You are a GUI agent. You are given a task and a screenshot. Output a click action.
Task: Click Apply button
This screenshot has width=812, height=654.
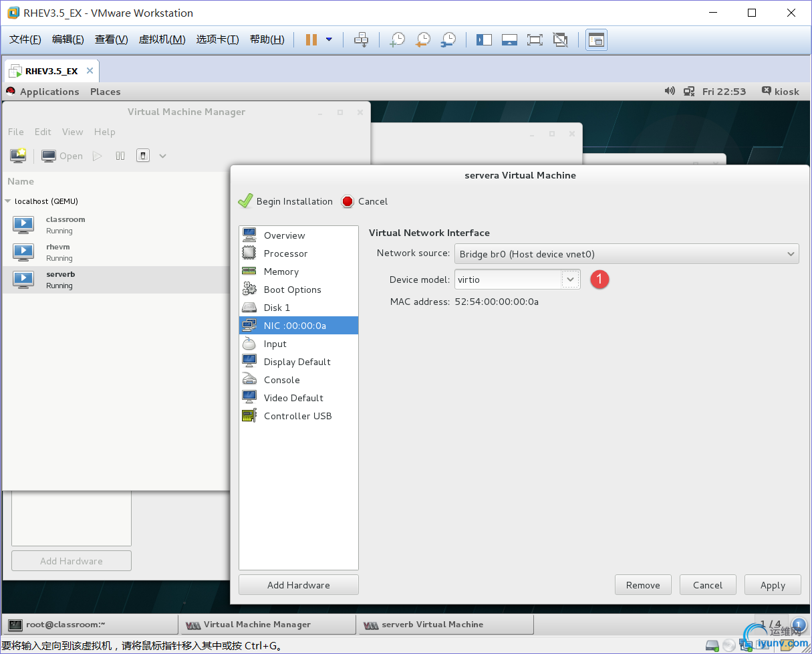point(773,585)
